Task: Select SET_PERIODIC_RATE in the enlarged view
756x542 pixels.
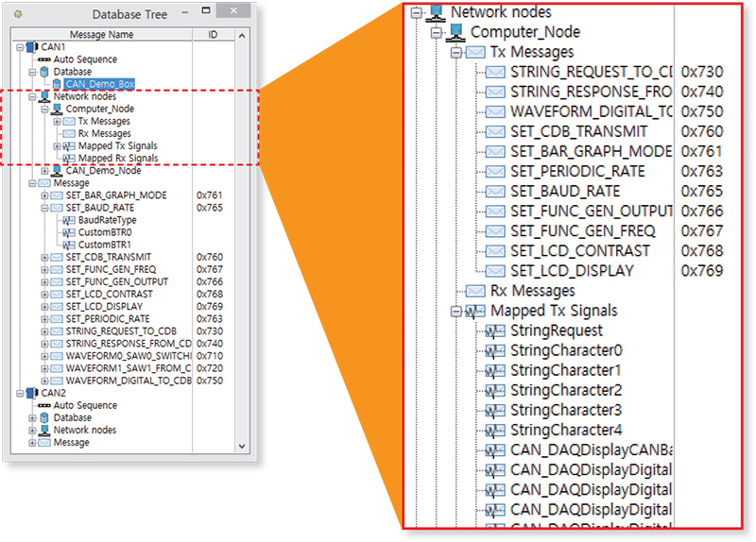Action: click(x=577, y=172)
